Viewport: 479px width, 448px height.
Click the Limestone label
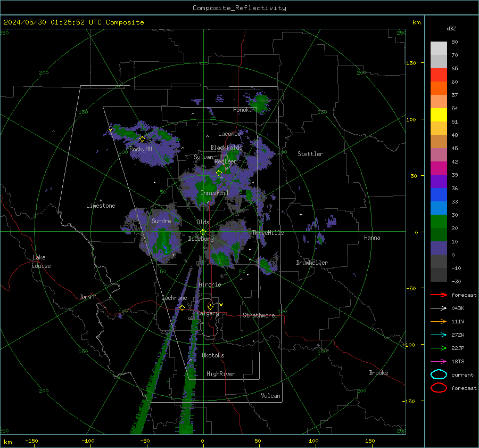(101, 206)
